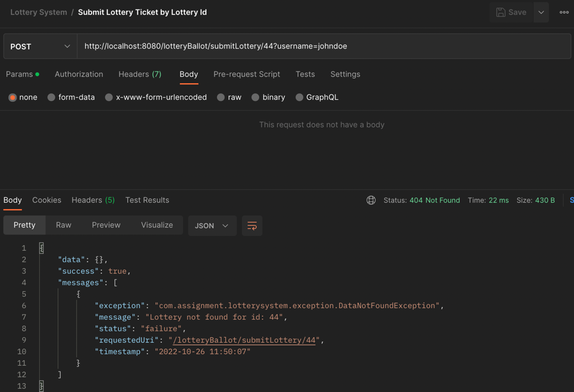Select the GraphQL body radio option
Screen dimensions: 574x392
(299, 97)
